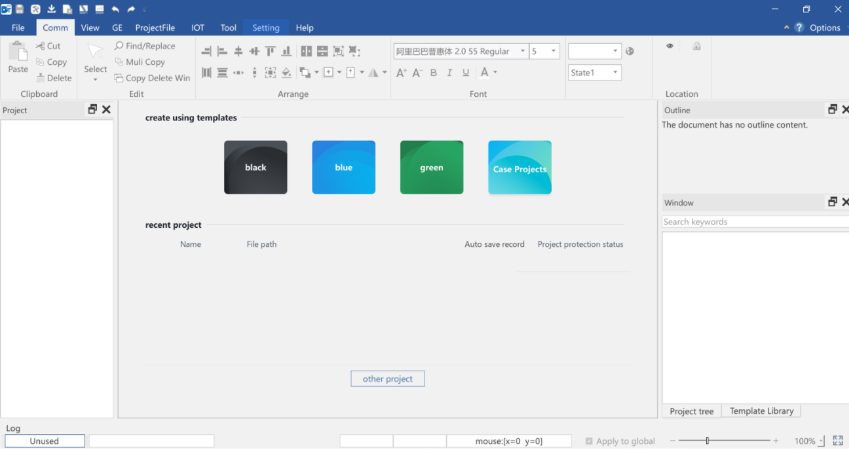Open the layer order dropdown arrow
The width and height of the screenshot is (849, 450).
(317, 73)
